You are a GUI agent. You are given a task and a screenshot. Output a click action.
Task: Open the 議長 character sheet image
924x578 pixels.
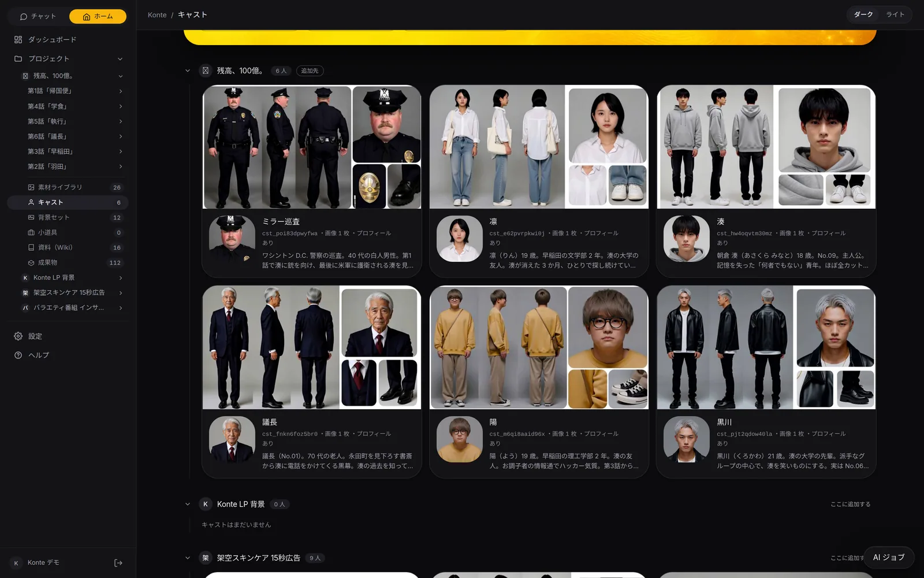pos(312,347)
